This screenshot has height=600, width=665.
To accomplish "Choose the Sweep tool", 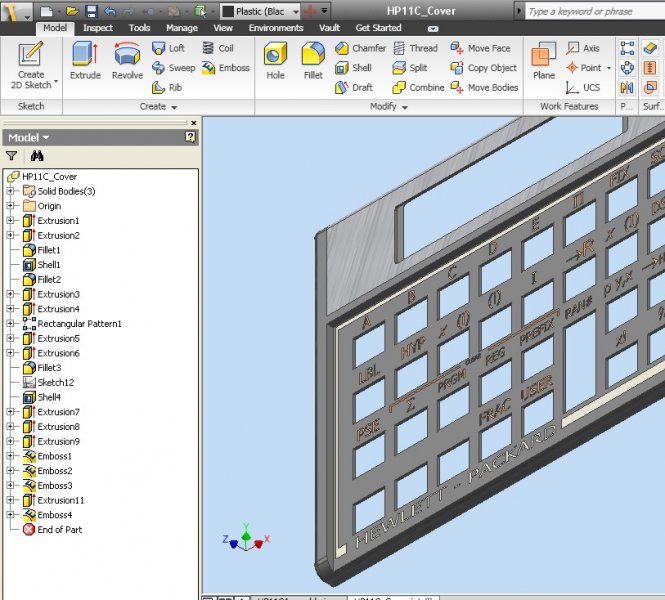I will coord(173,67).
